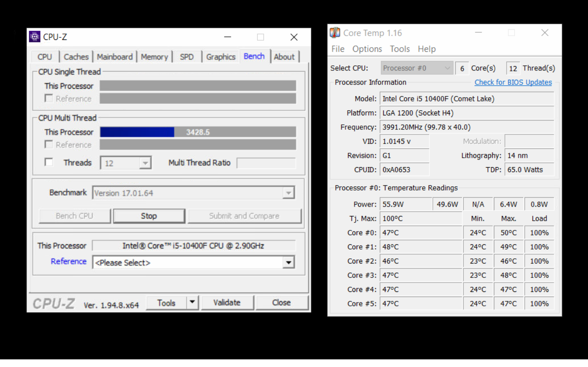
Task: Enable the Single Thread Reference checkbox
Action: 49,98
